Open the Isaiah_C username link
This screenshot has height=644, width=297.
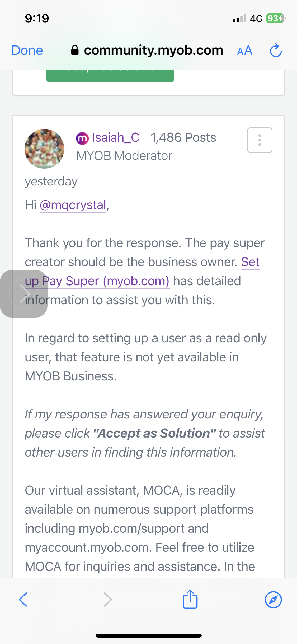tap(116, 138)
